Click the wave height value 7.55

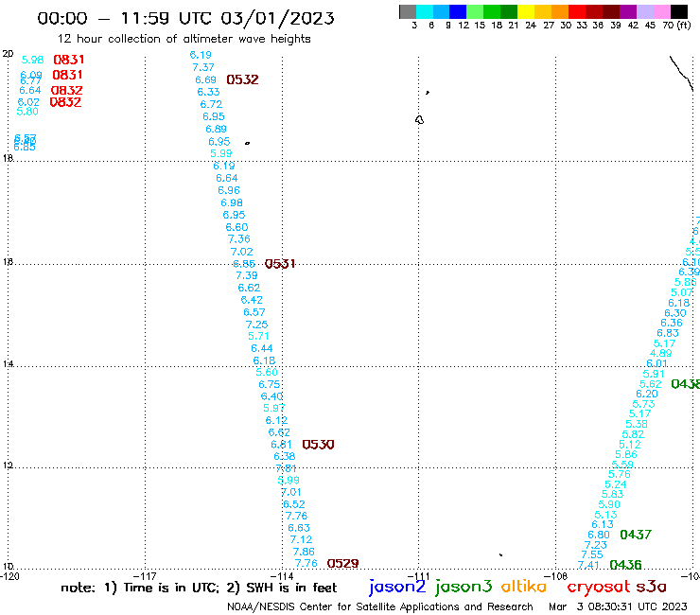[592, 555]
